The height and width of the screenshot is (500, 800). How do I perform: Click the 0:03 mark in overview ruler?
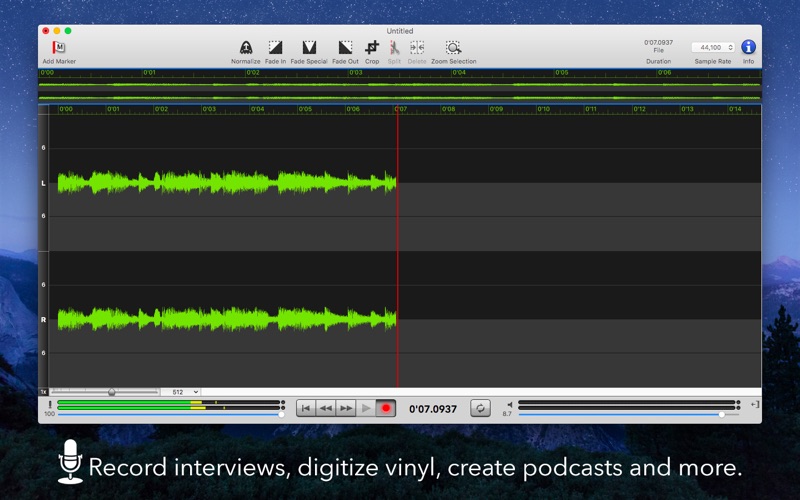(356, 73)
